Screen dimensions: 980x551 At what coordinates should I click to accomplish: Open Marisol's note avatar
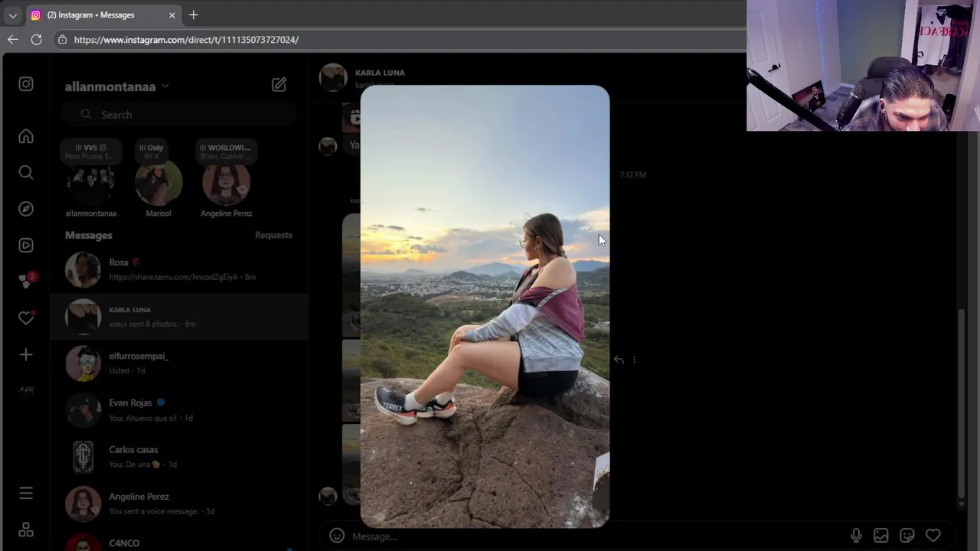pos(158,184)
